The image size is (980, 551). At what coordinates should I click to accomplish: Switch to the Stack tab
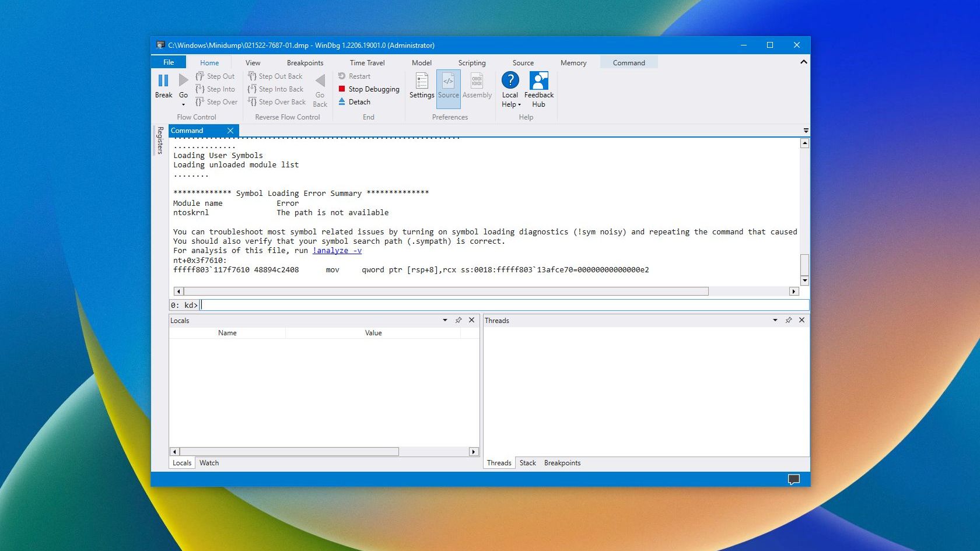[x=527, y=463]
